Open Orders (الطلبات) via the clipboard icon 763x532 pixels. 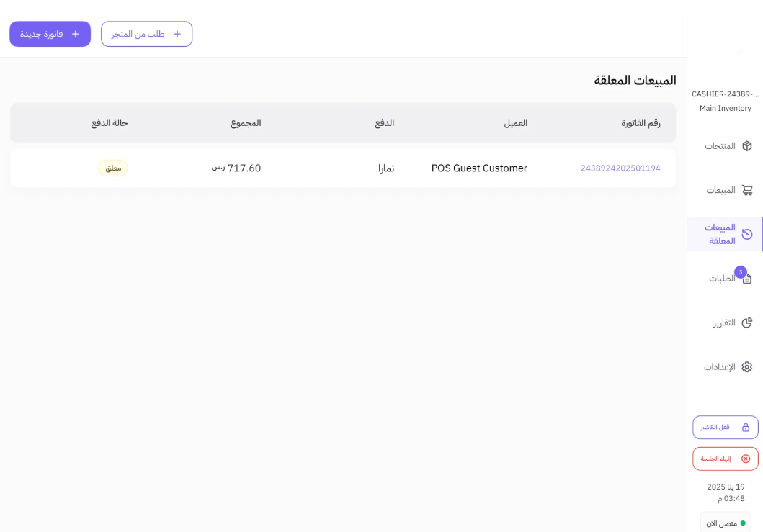click(x=747, y=279)
